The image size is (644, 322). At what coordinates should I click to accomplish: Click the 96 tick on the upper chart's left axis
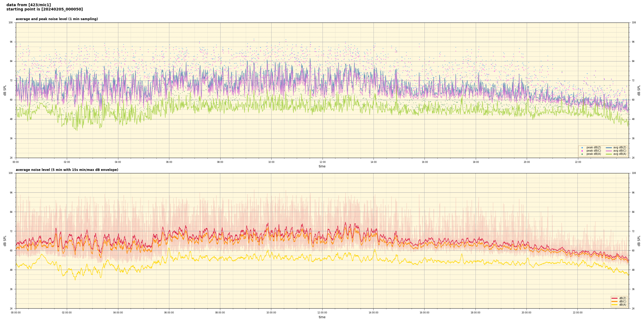pyautogui.click(x=11, y=42)
